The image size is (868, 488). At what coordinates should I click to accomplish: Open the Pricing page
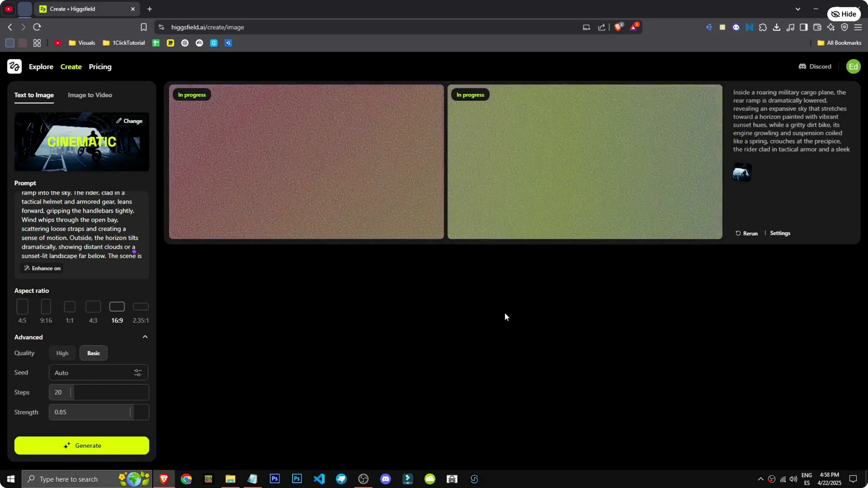tap(100, 66)
